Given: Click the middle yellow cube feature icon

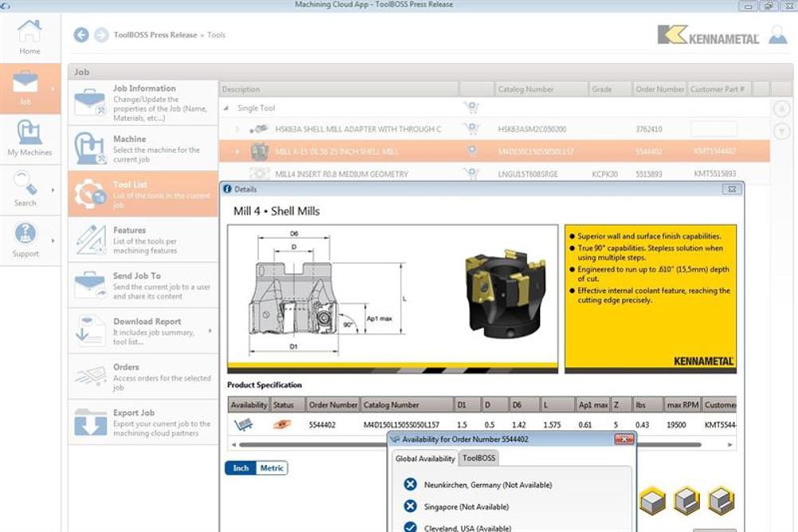Looking at the screenshot, I should coord(687,500).
